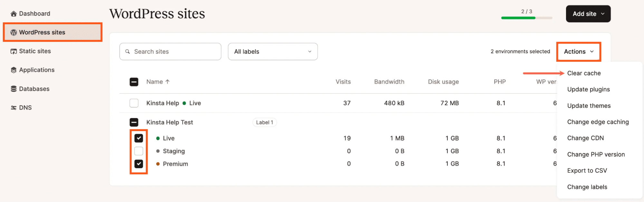This screenshot has width=644, height=202.
Task: Open the Actions dropdown
Action: click(578, 51)
